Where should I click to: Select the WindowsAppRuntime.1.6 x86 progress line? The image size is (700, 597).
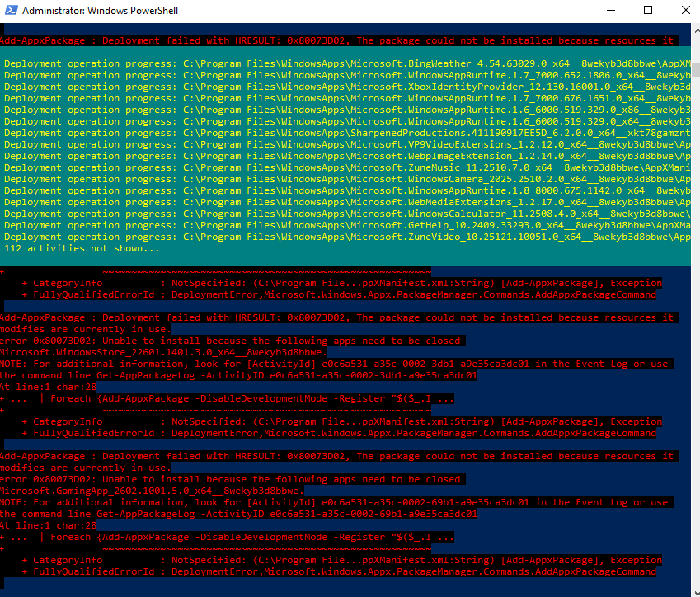tap(347, 110)
